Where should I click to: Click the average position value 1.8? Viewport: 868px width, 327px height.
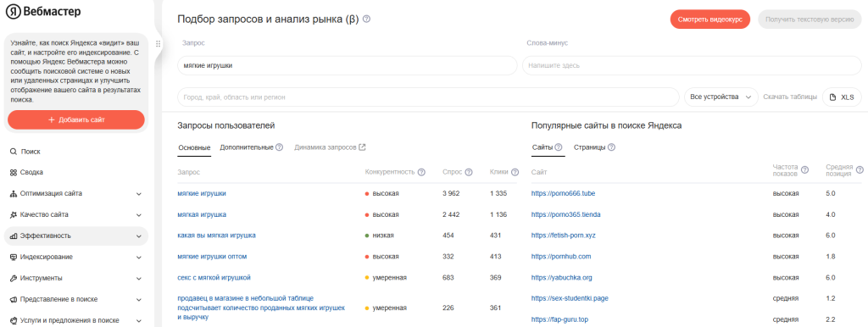pyautogui.click(x=831, y=256)
